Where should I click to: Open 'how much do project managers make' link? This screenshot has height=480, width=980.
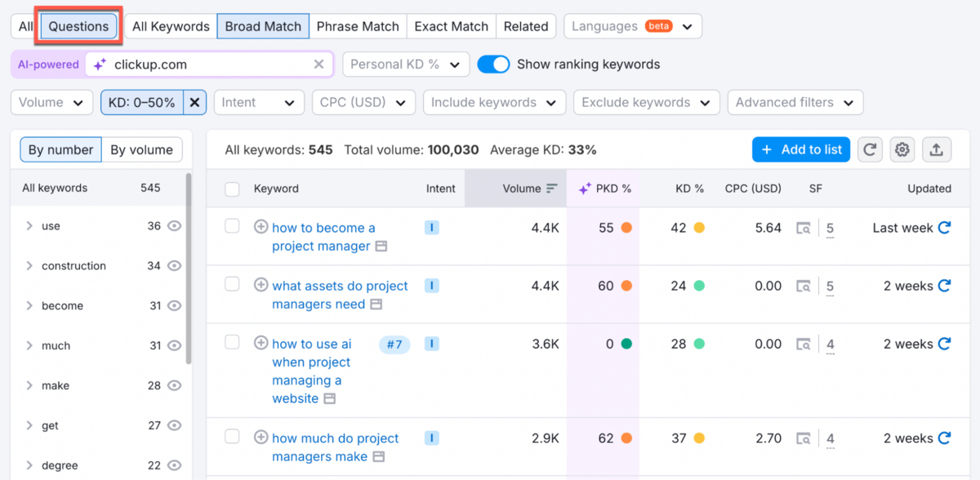tap(335, 447)
